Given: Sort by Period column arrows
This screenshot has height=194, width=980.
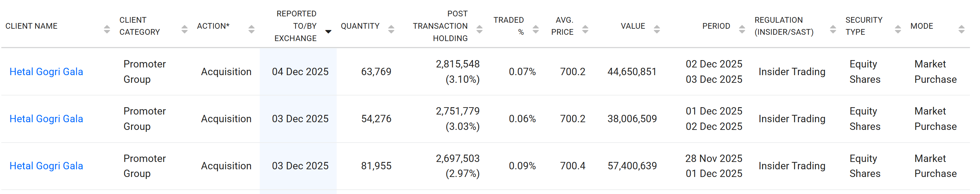Looking at the screenshot, I should [742, 29].
